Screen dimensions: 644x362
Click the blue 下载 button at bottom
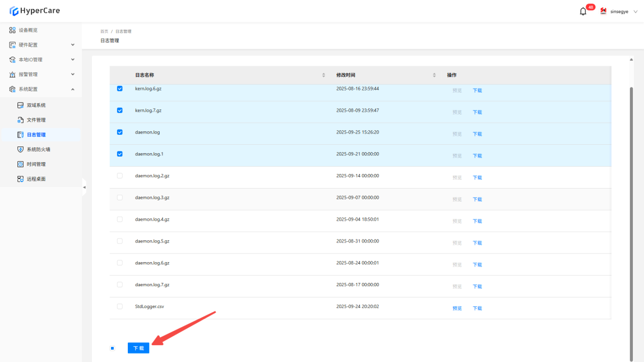(x=138, y=348)
